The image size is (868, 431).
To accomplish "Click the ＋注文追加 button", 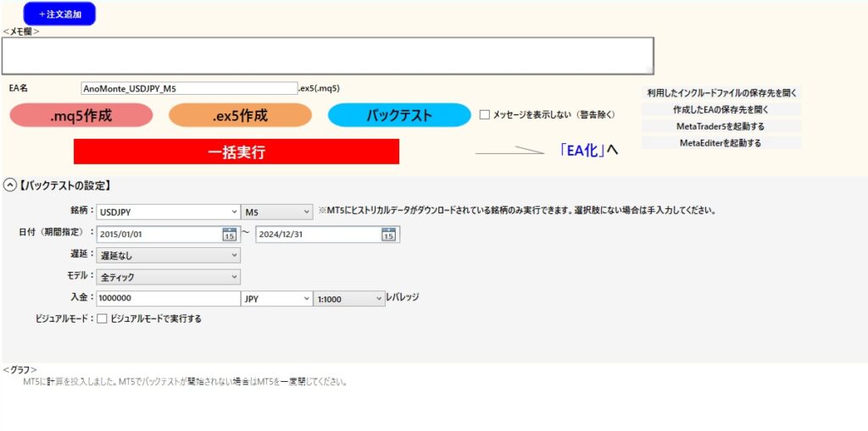I will click(60, 14).
